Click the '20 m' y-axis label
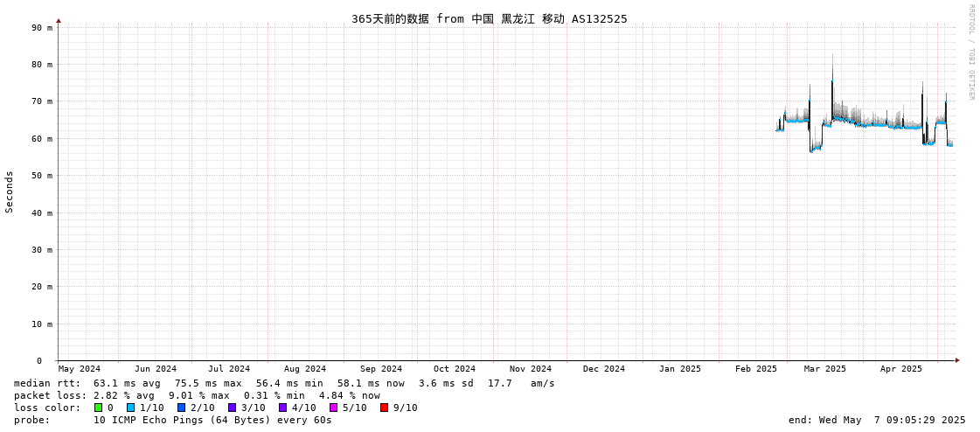The image size is (980, 432). [41, 286]
